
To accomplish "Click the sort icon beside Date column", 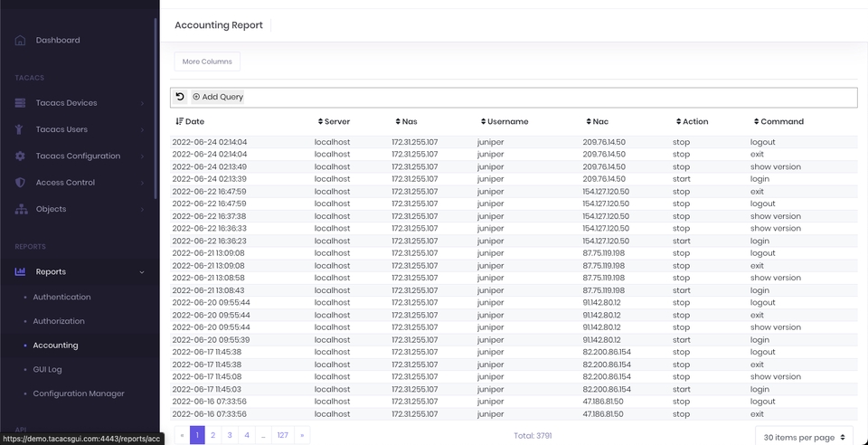I will tap(179, 122).
